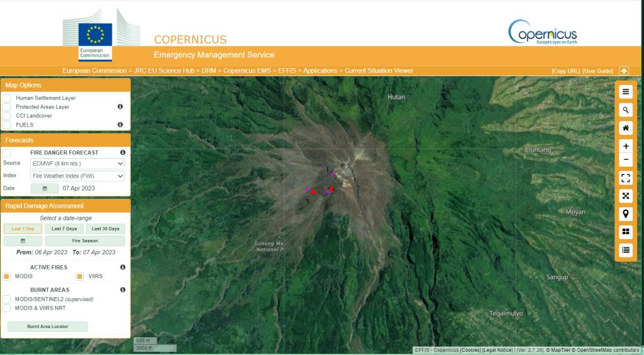Follow the User Guide link
The image size is (644, 355).
pos(597,71)
